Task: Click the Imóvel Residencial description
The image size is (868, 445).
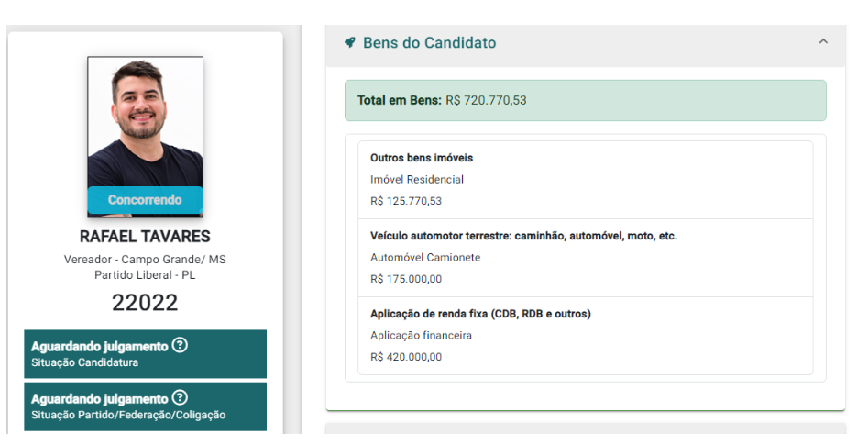Action: pos(417,180)
